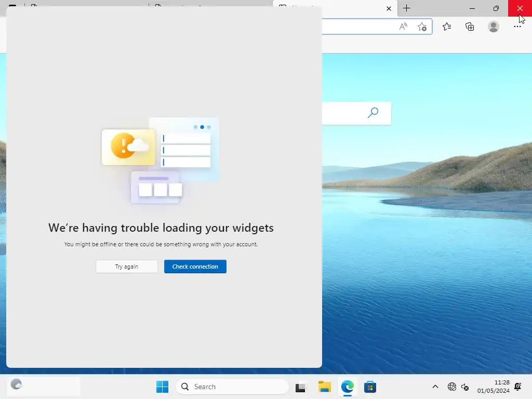Open Windows Start menu
This screenshot has height=399, width=532.
coord(162,387)
